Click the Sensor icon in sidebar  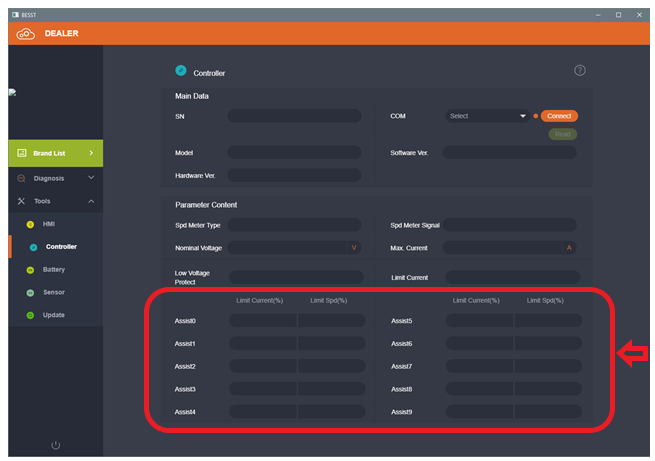[x=30, y=293]
